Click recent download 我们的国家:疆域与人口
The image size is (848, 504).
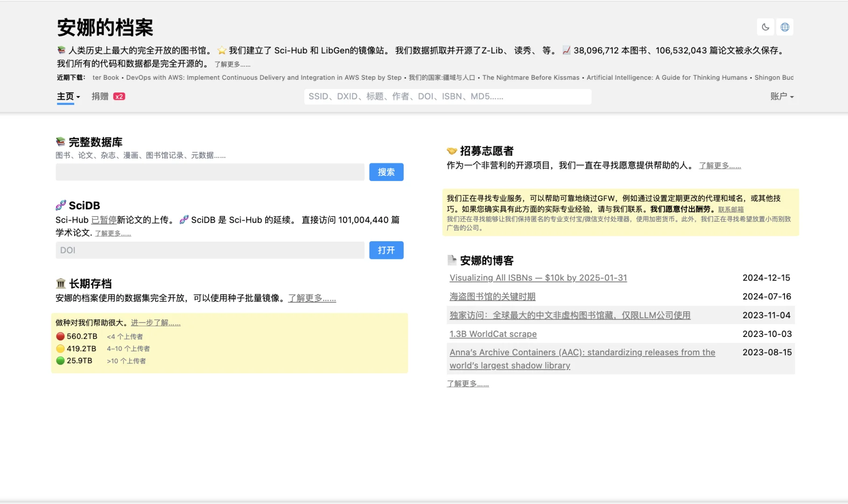point(442,77)
